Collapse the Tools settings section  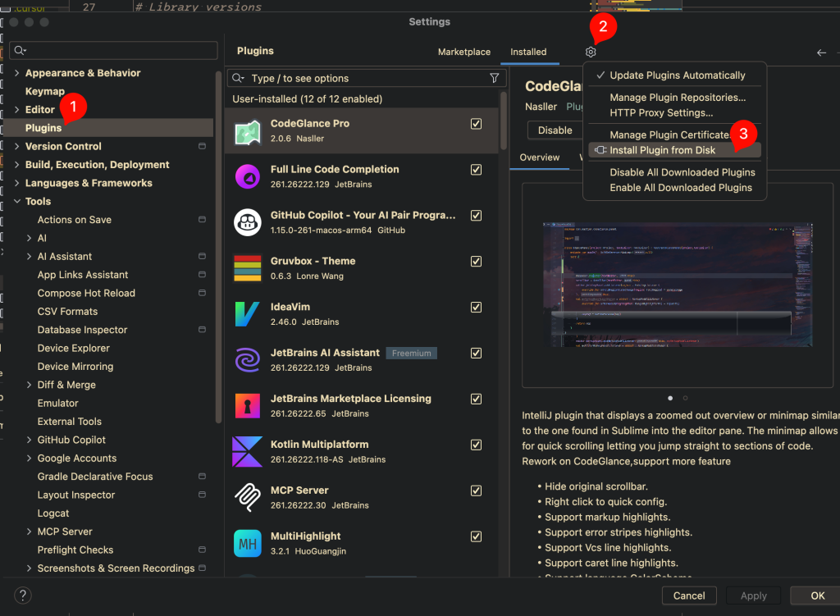[x=16, y=202]
